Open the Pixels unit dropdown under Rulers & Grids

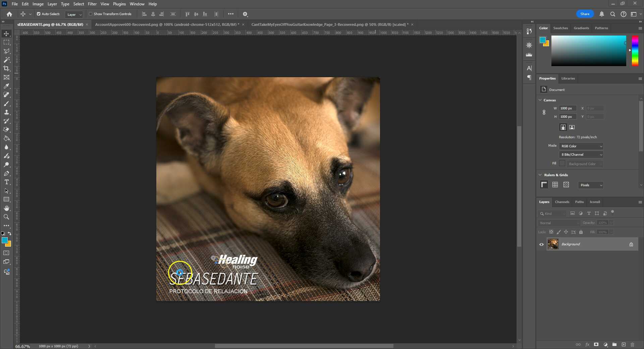[x=590, y=185]
